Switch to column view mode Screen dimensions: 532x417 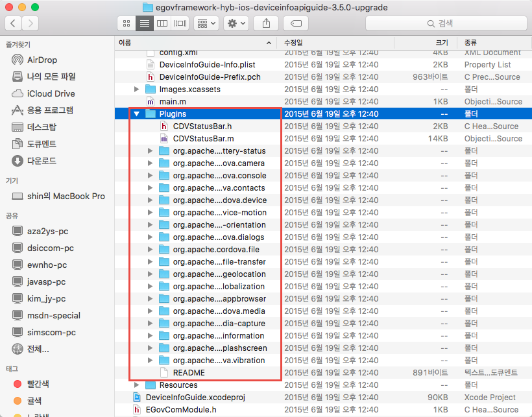pos(162,23)
